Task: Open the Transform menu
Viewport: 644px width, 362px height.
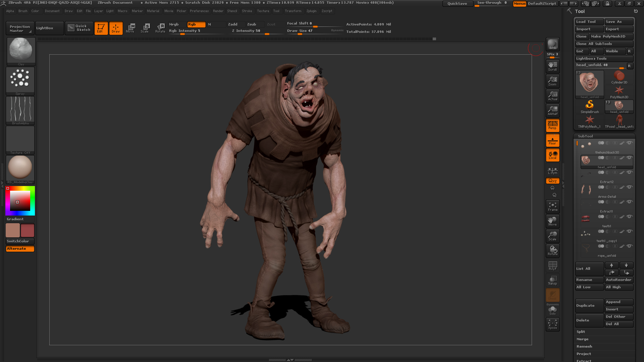Action: coord(293,11)
